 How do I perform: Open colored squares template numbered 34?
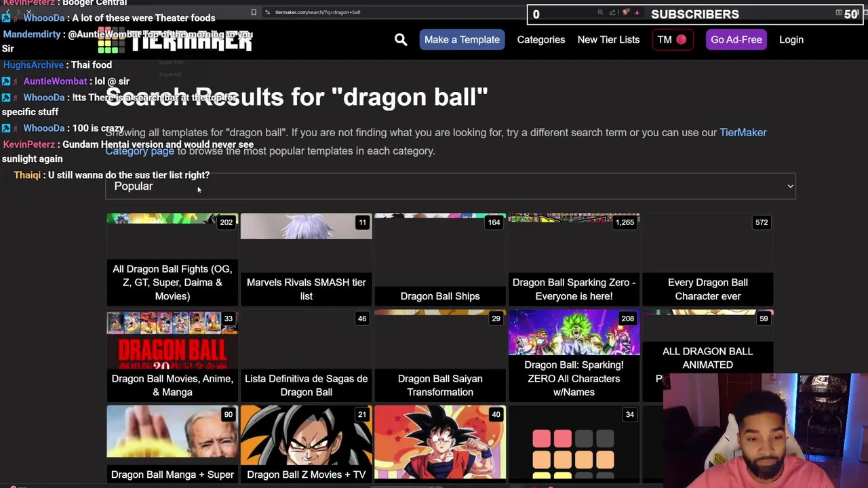pos(574,445)
